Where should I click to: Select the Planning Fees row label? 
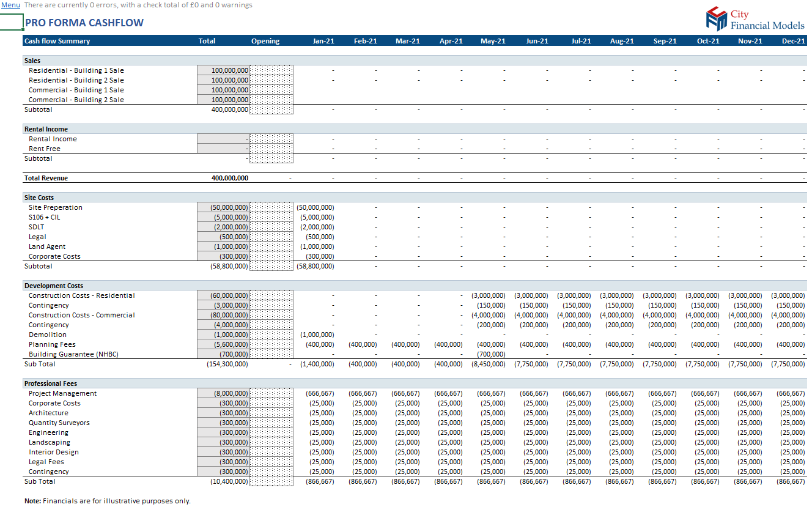(52, 344)
